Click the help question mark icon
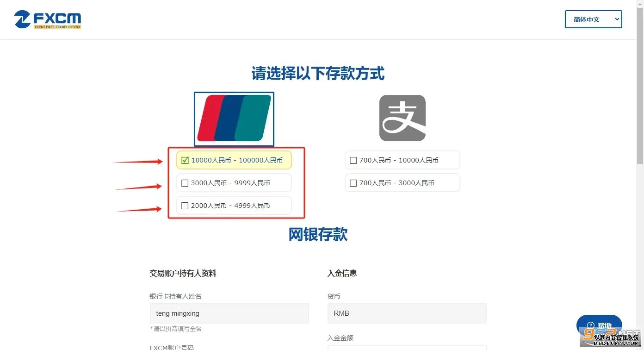Image resolution: width=644 pixels, height=350 pixels. (x=590, y=325)
